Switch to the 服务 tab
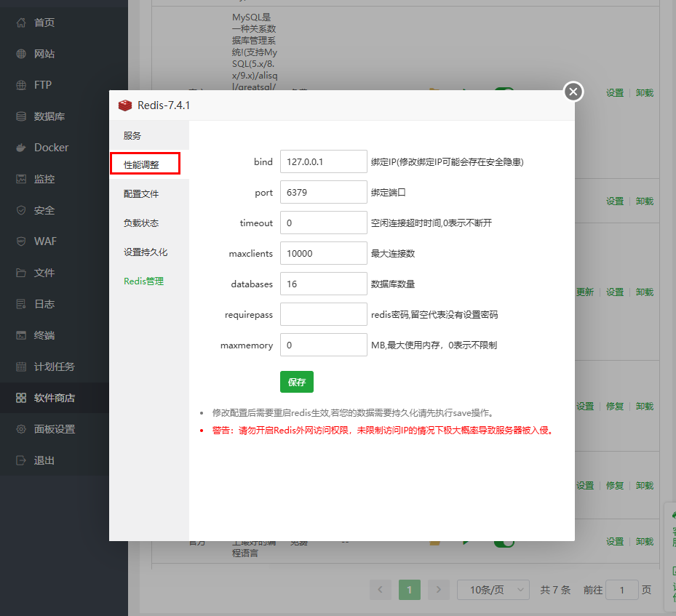676x616 pixels. [132, 136]
